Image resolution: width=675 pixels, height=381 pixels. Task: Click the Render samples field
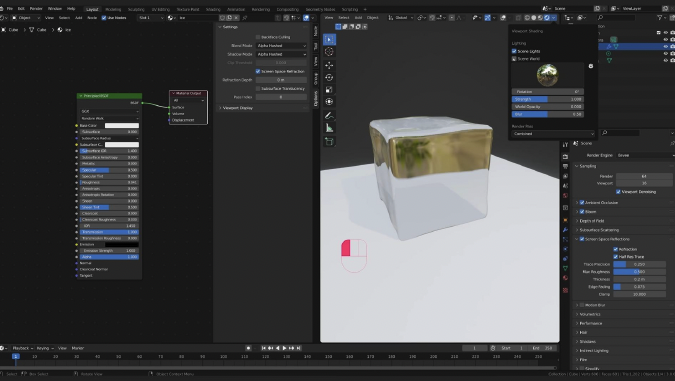644,176
